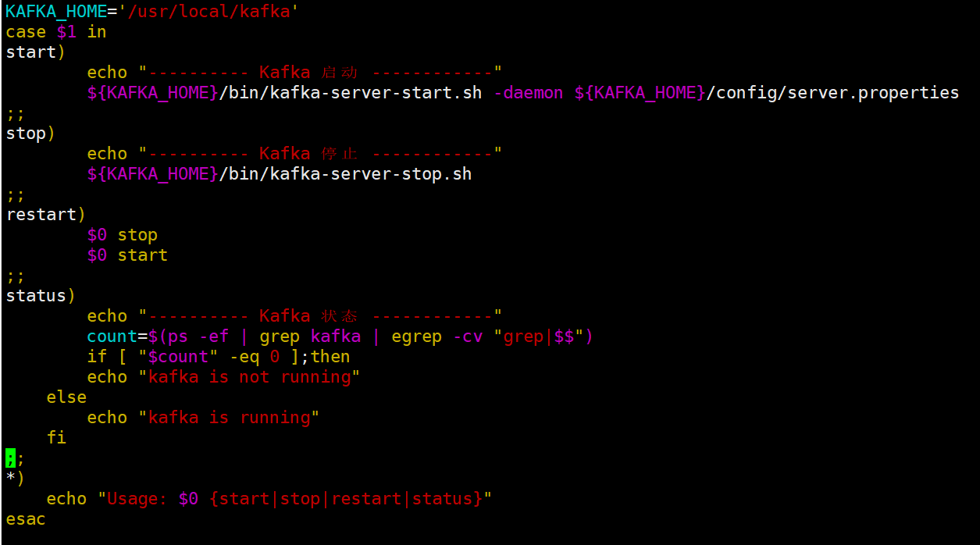
Task: Click the 'status)' case label
Action: tap(41, 296)
